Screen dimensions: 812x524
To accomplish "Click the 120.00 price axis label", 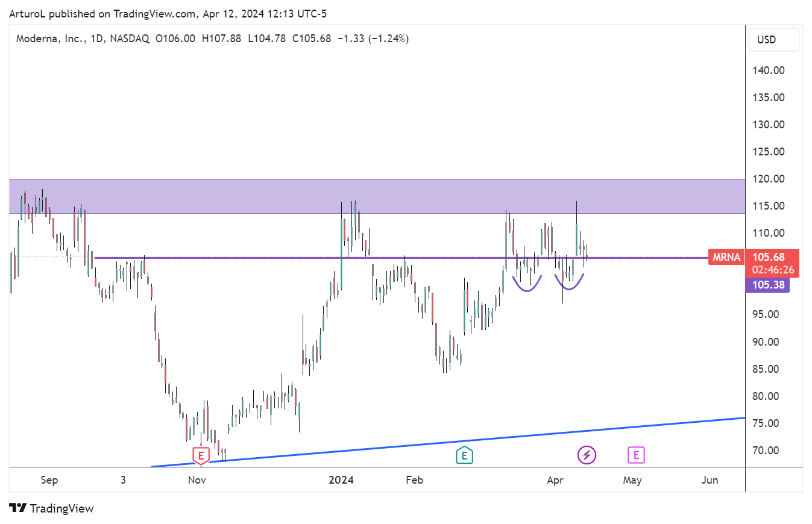I will (x=767, y=179).
